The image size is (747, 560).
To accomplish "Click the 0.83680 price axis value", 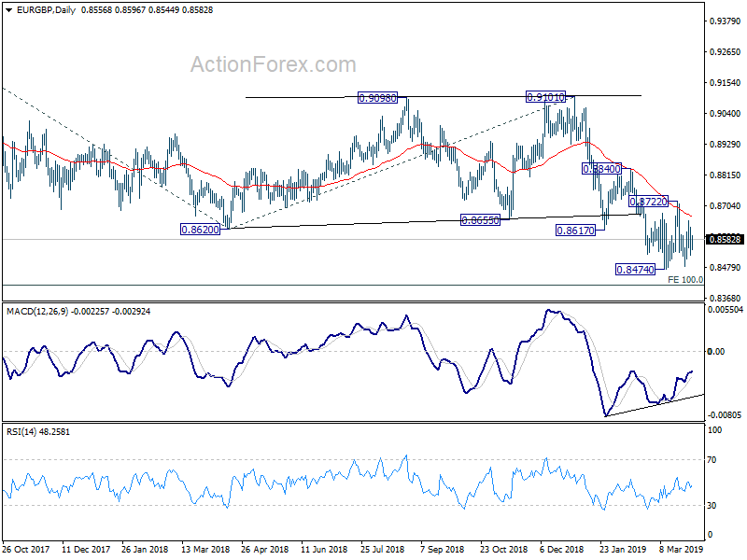I will pos(726,299).
